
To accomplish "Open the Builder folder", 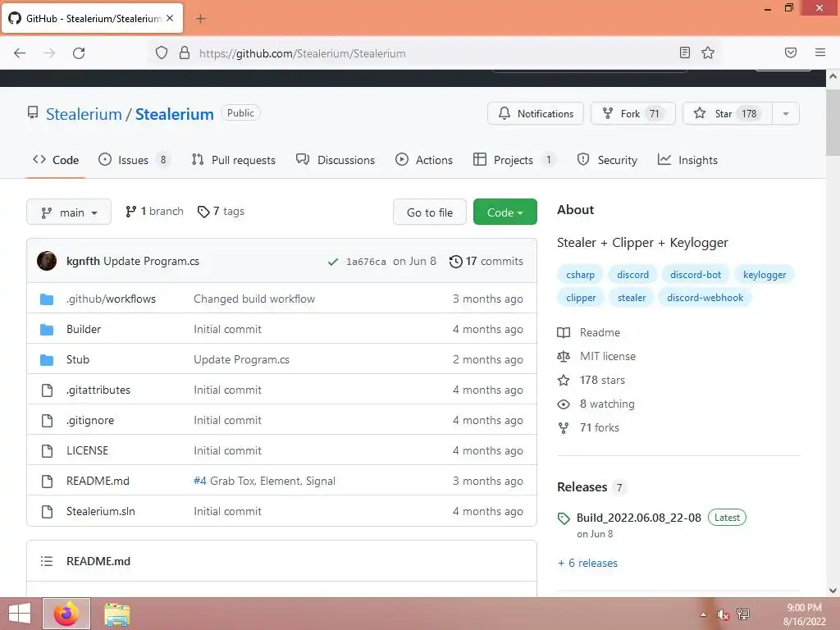I will tap(84, 329).
